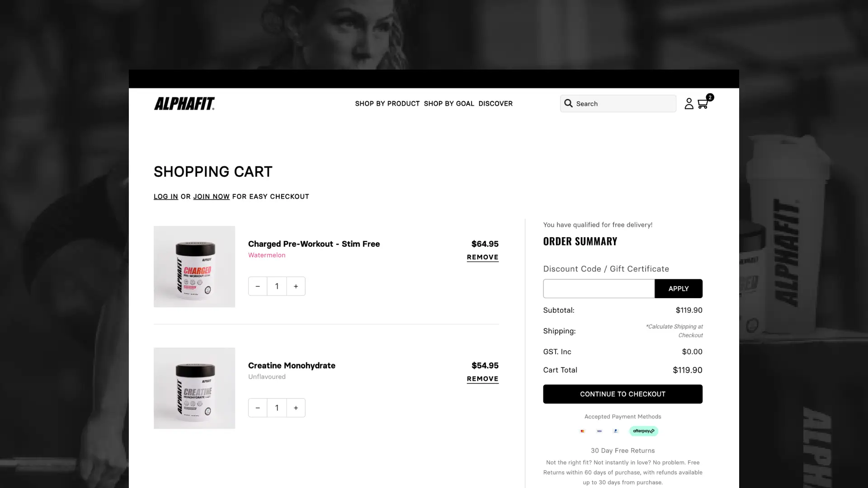Image resolution: width=868 pixels, height=488 pixels.
Task: Open the user account icon
Action: [689, 103]
